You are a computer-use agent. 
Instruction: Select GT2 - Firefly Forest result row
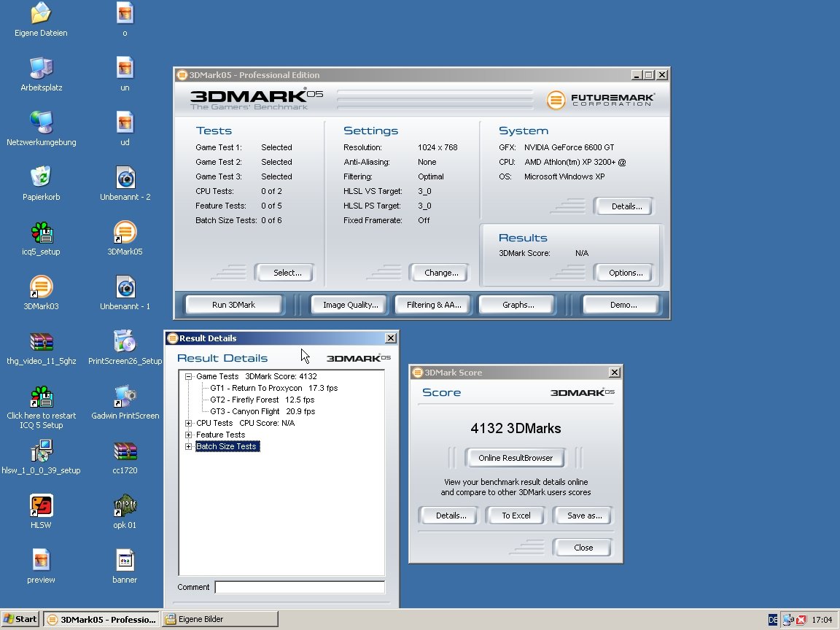click(x=262, y=400)
